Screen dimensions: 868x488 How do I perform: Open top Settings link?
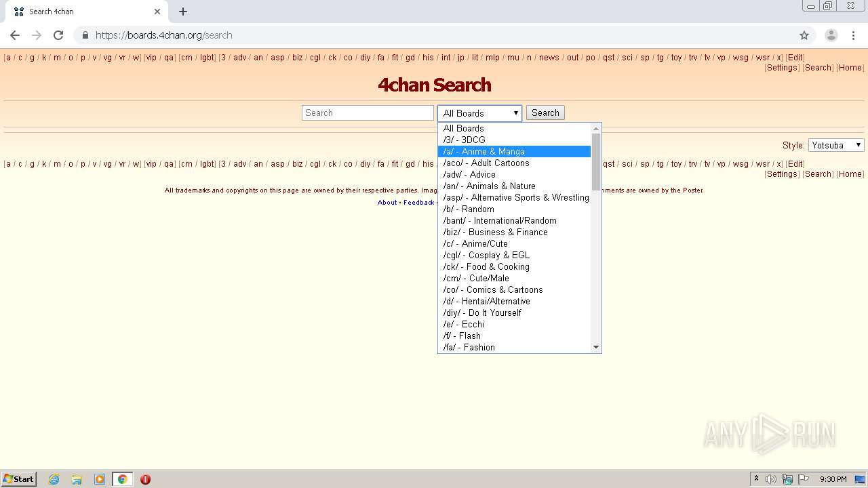click(782, 68)
